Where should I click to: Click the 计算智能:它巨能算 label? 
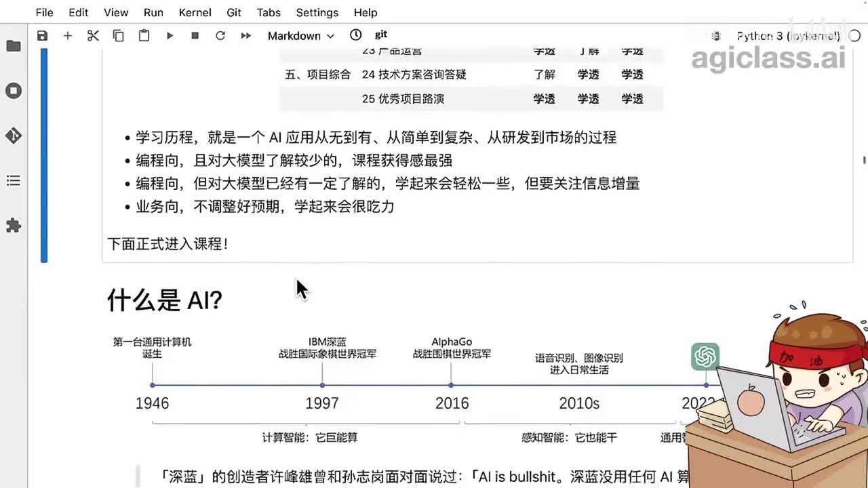[310, 437]
